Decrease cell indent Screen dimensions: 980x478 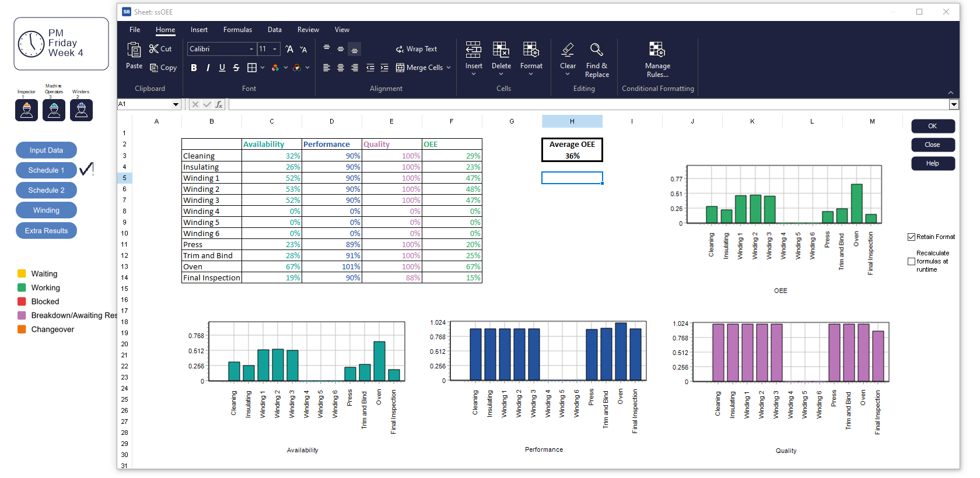click(370, 68)
